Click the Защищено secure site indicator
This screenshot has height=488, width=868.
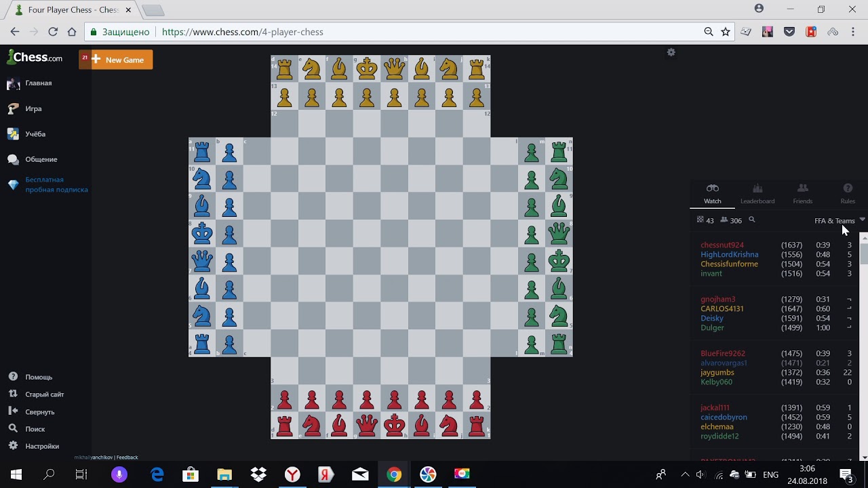(x=120, y=32)
